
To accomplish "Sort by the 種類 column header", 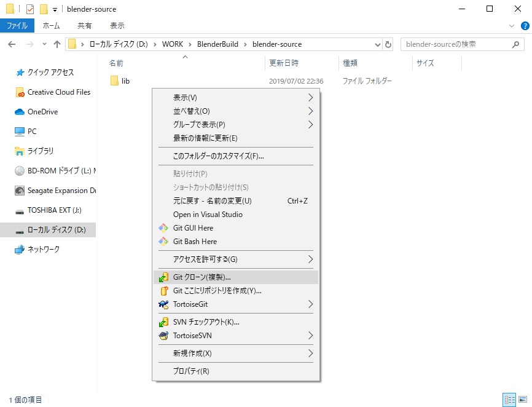I will click(375, 63).
